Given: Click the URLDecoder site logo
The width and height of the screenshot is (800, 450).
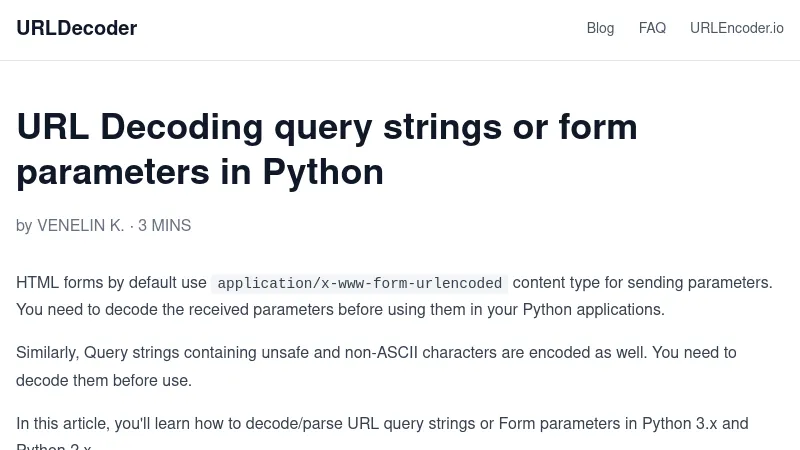Looking at the screenshot, I should [77, 28].
